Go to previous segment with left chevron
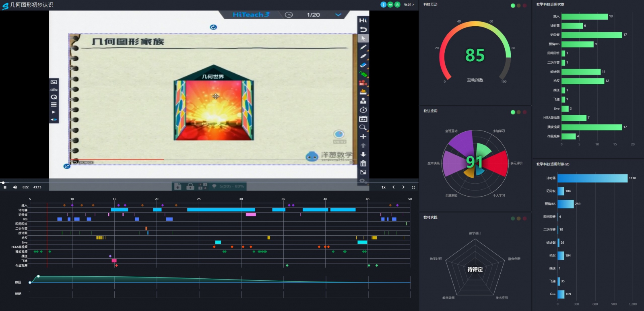 tap(393, 187)
